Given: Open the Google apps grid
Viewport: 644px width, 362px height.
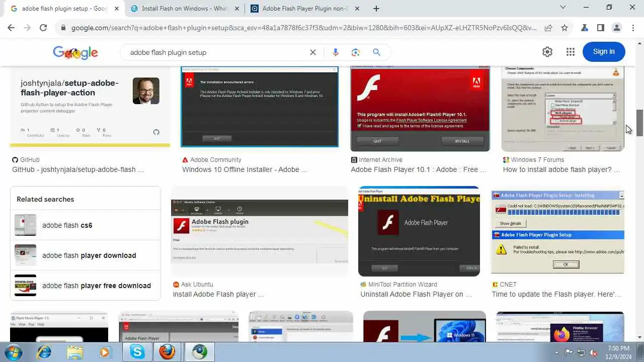Looking at the screenshot, I should point(570,52).
